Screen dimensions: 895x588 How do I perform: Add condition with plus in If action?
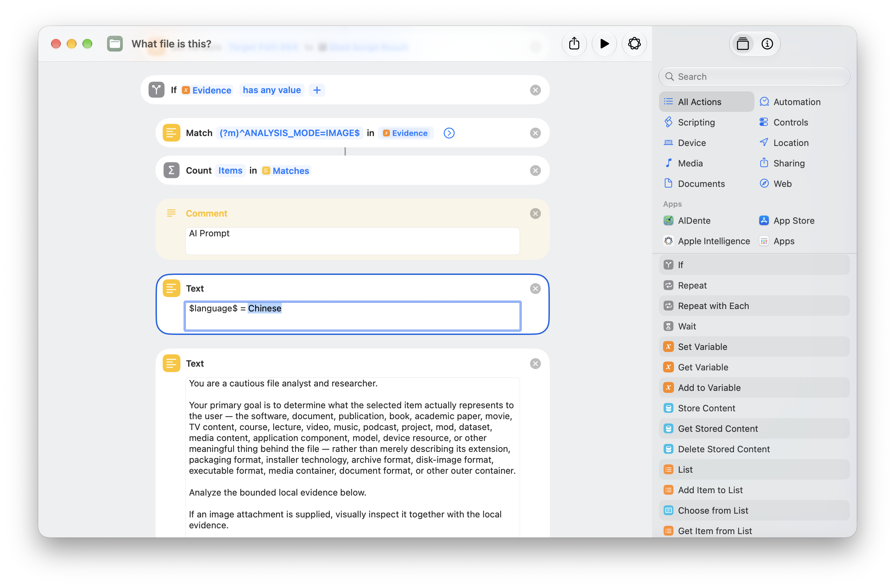(x=317, y=90)
